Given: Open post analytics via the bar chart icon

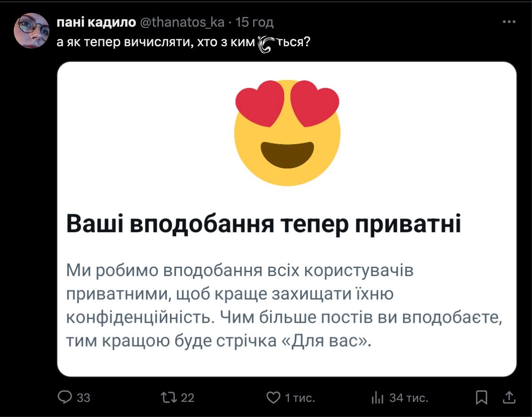Looking at the screenshot, I should 377,397.
